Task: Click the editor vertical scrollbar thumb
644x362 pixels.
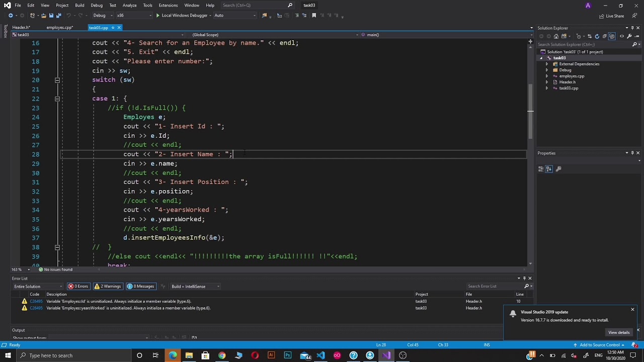Action: pyautogui.click(x=530, y=111)
